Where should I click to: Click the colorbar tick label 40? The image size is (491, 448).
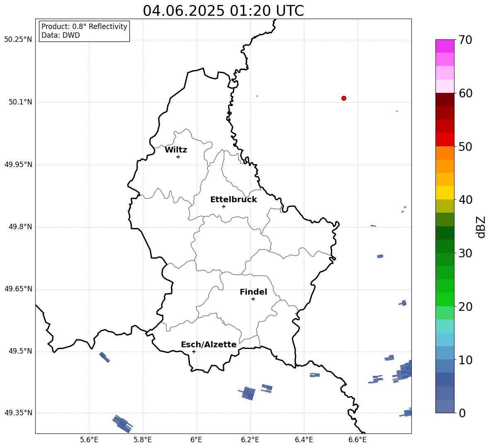pyautogui.click(x=465, y=200)
